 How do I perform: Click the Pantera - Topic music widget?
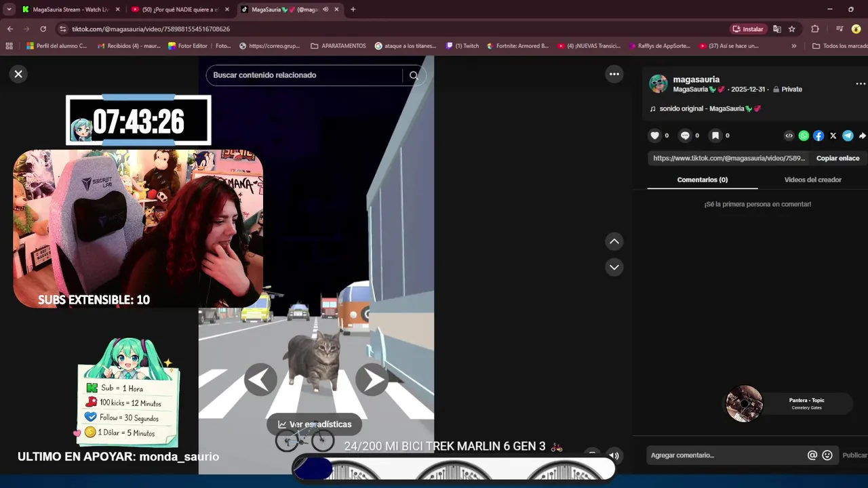pos(788,403)
